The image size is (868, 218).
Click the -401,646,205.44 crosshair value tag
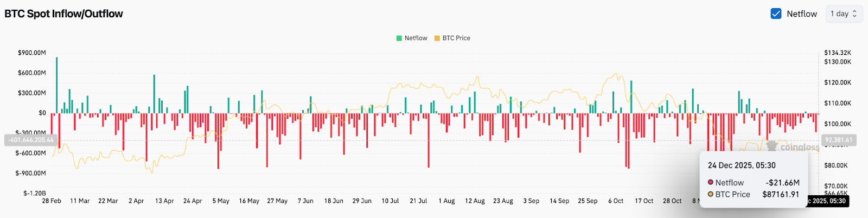[x=30, y=140]
